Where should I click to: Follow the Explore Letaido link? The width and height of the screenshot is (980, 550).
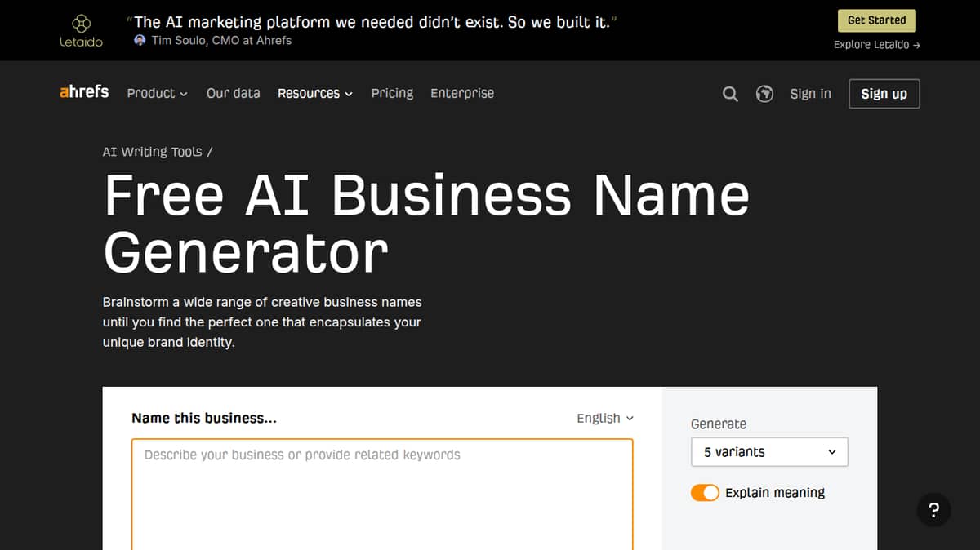876,45
